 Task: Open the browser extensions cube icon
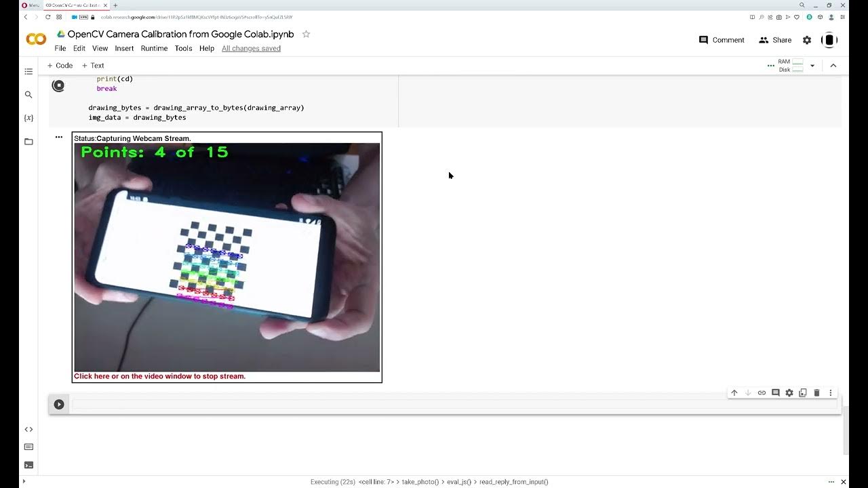click(x=820, y=17)
